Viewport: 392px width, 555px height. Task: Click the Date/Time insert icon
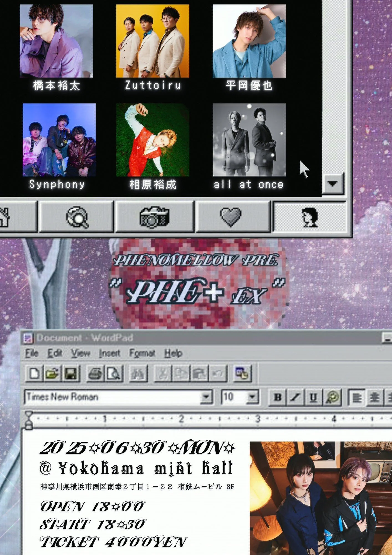242,373
